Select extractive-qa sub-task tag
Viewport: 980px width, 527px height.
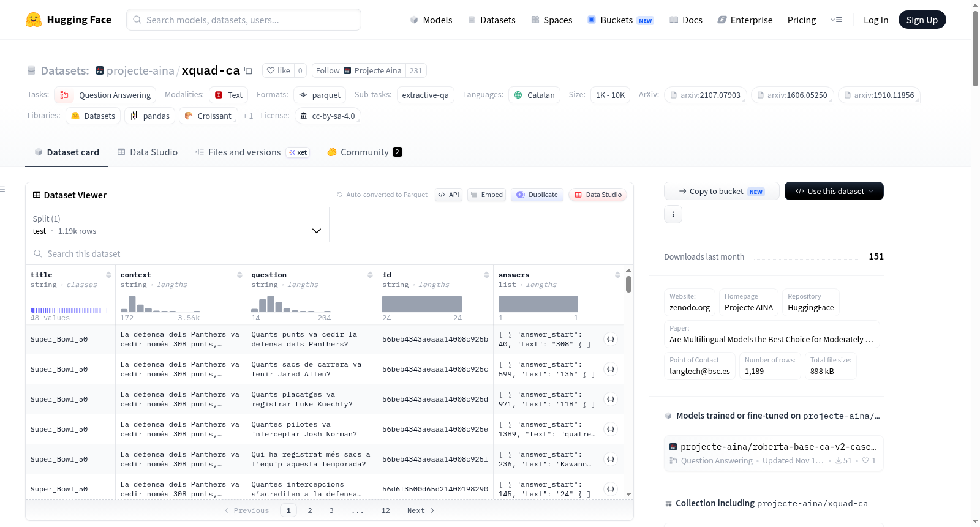point(425,95)
